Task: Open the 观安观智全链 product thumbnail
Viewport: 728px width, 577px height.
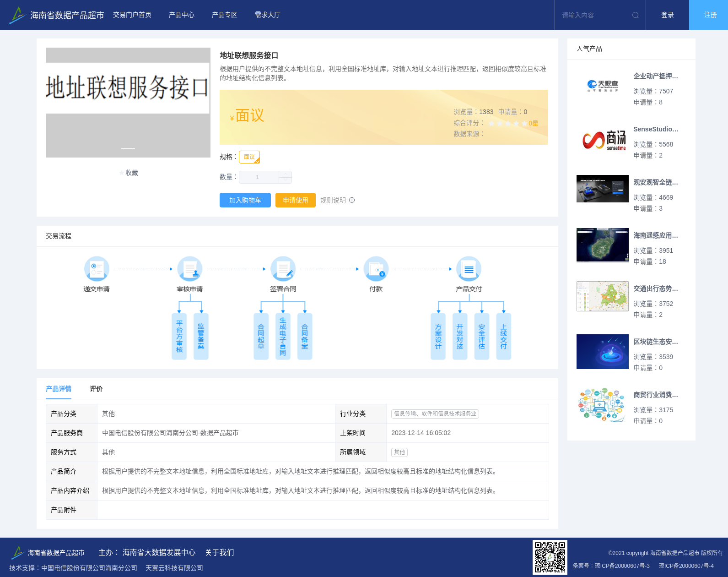Action: 603,189
